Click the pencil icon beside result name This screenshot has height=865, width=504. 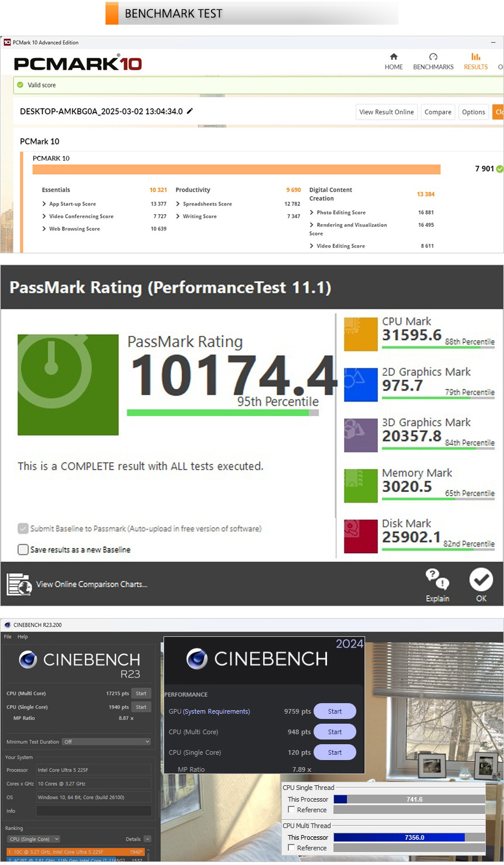pyautogui.click(x=190, y=111)
